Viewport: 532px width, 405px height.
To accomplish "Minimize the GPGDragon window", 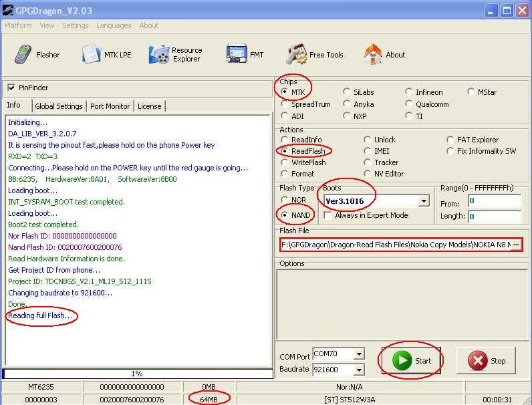I will [x=491, y=11].
